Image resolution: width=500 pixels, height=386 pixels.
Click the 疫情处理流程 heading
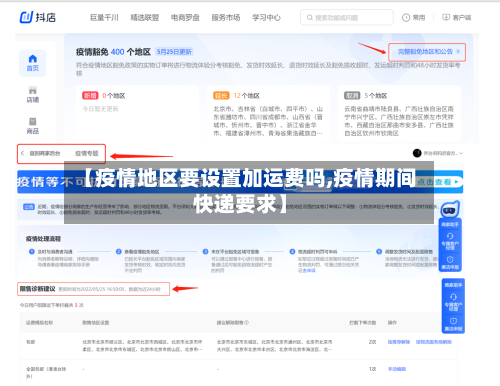click(43, 239)
